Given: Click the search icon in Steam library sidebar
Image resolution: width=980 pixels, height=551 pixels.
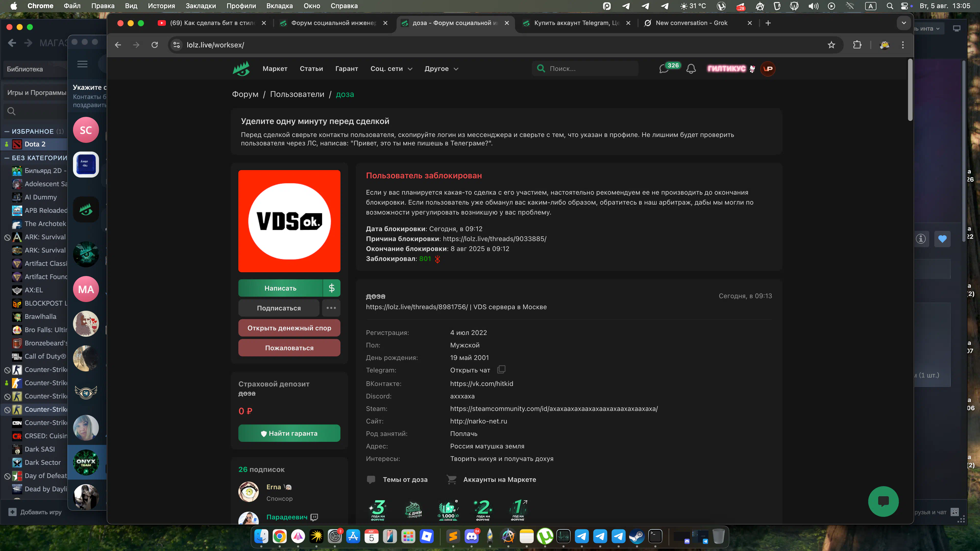Looking at the screenshot, I should point(11,111).
